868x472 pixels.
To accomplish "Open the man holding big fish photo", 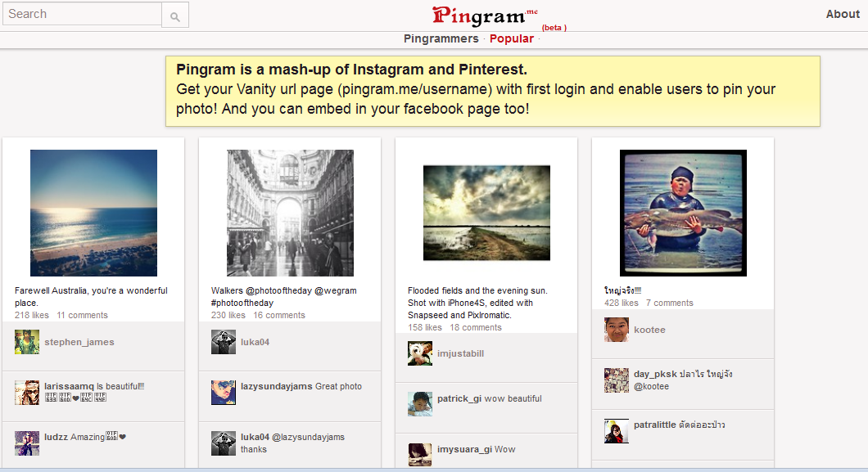I will (683, 213).
